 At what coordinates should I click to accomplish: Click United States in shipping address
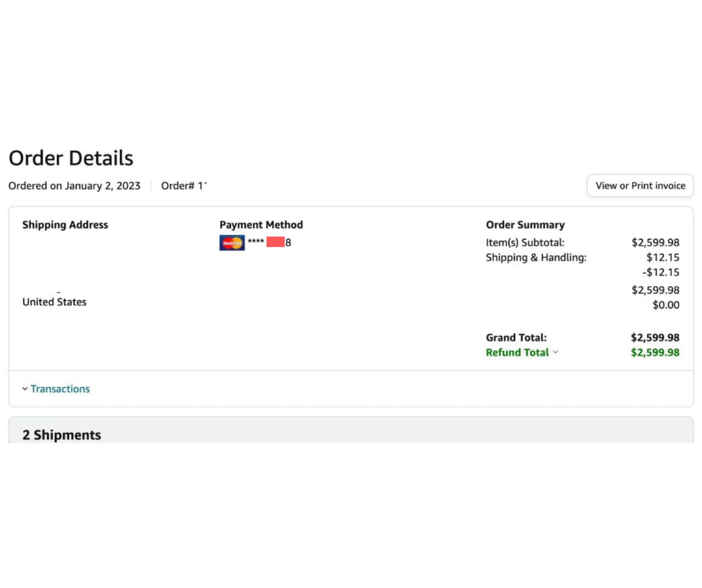pyautogui.click(x=54, y=302)
